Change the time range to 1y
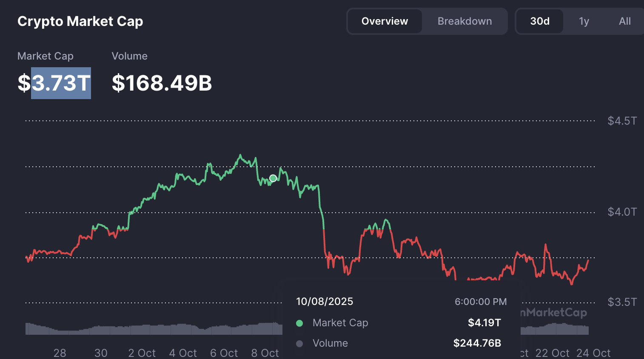This screenshot has width=644, height=359. click(584, 21)
